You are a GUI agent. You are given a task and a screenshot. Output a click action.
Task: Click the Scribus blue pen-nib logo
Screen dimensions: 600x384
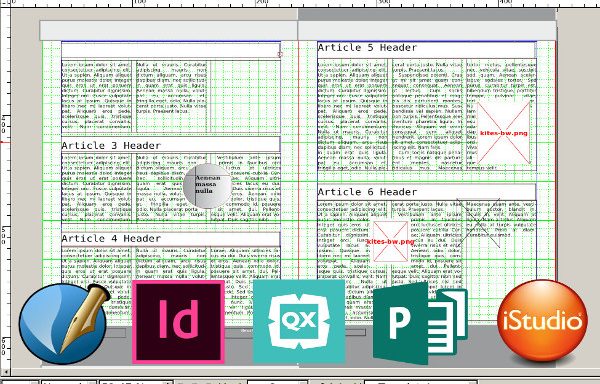[x=64, y=324]
